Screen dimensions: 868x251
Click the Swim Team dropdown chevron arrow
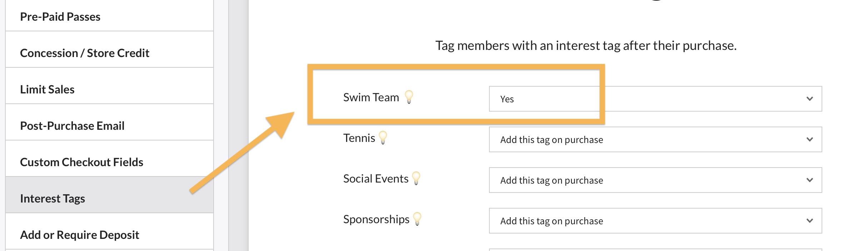[810, 99]
